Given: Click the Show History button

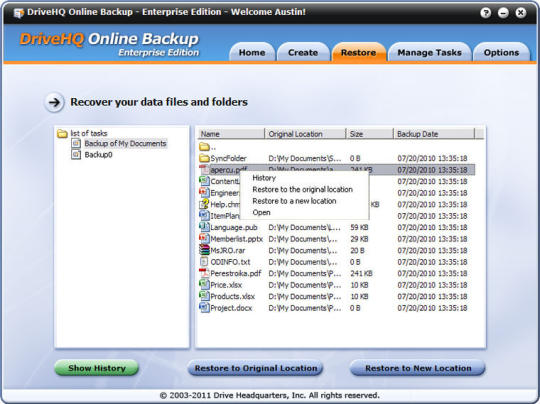Looking at the screenshot, I should (x=96, y=368).
